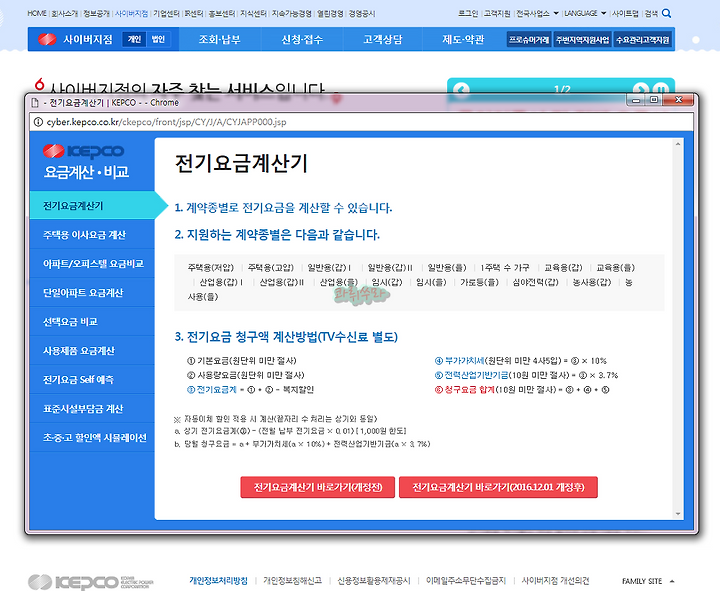The image size is (720, 591).
Task: Select 선택요금 비교 in sidebar
Action: coord(92,321)
